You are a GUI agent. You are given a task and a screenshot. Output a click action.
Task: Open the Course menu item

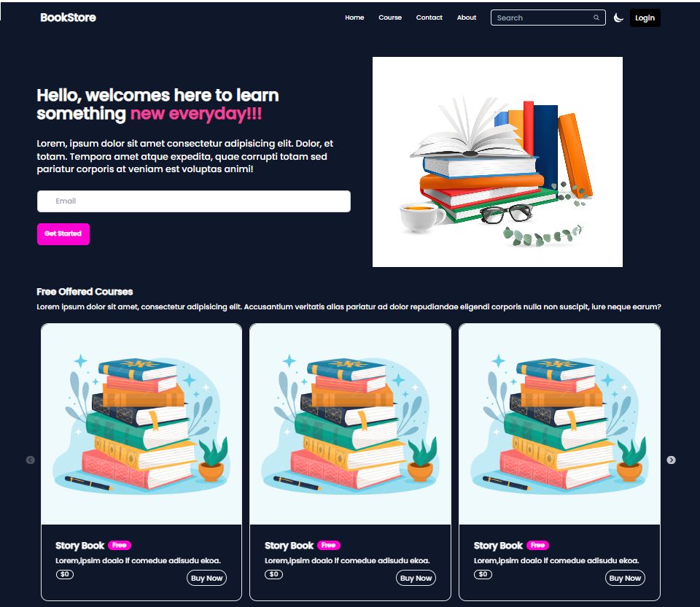pos(390,18)
